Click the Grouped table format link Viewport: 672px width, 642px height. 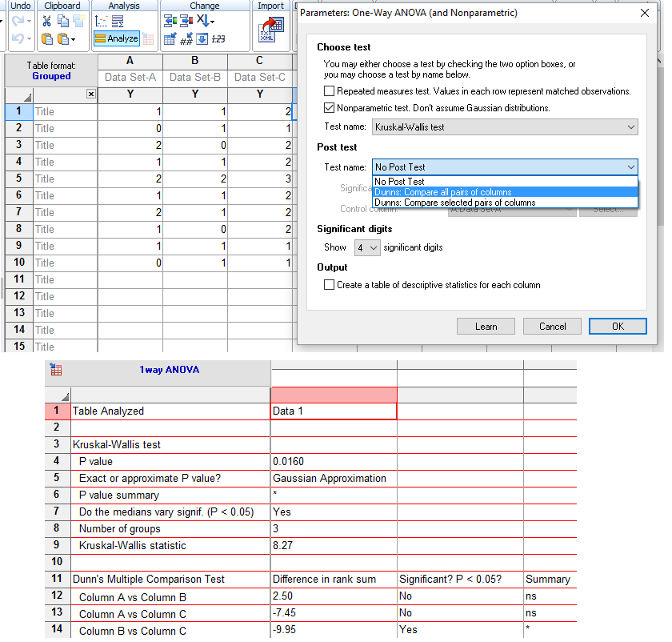point(51,76)
